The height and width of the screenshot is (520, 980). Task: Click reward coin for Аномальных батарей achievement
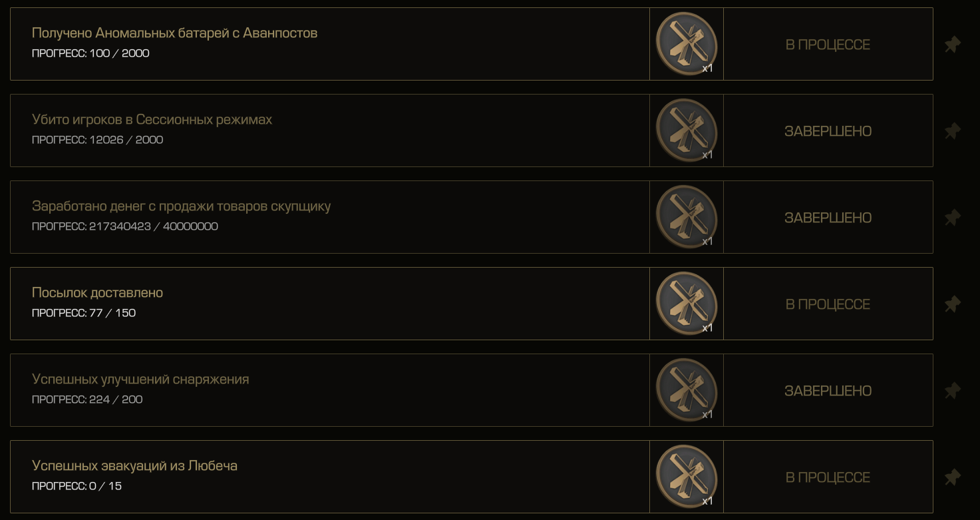pyautogui.click(x=687, y=44)
